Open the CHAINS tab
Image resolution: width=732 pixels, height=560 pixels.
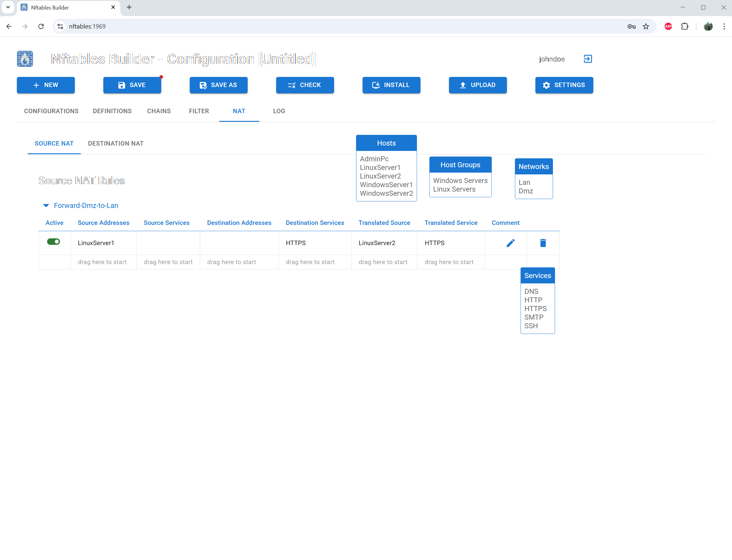(x=159, y=111)
